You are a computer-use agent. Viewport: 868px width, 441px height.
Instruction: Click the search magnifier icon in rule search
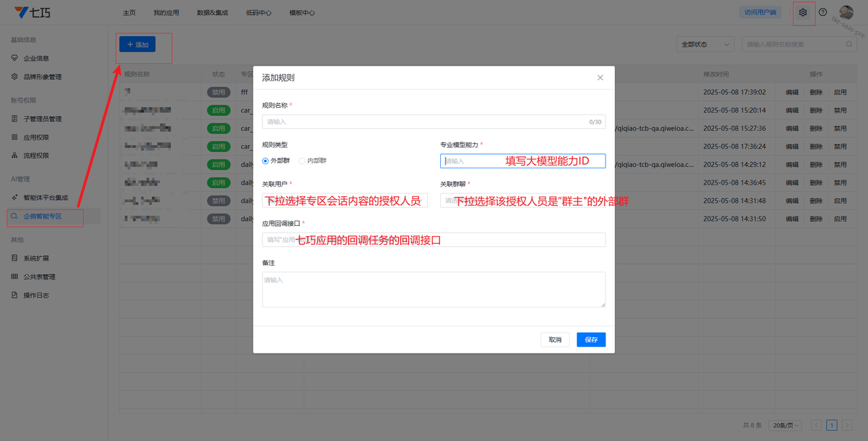pos(849,44)
